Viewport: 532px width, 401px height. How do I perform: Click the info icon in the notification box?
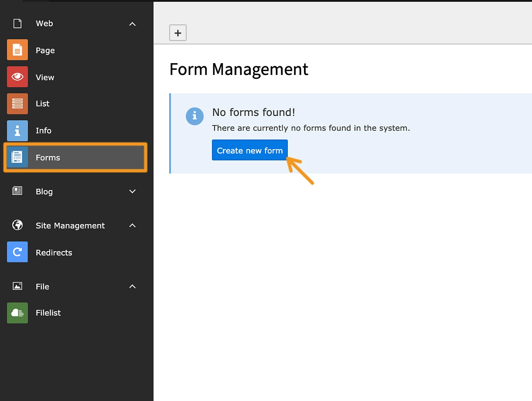195,116
